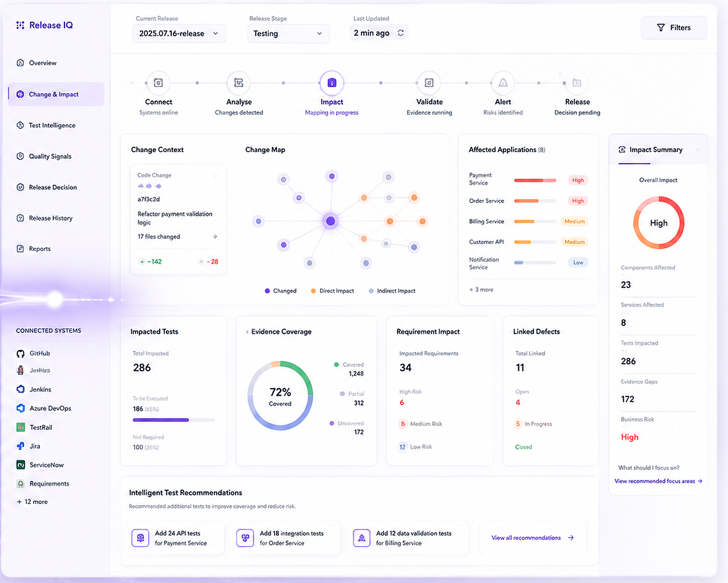728x583 pixels.
Task: Open ServiceNow connected system
Action: point(40,465)
